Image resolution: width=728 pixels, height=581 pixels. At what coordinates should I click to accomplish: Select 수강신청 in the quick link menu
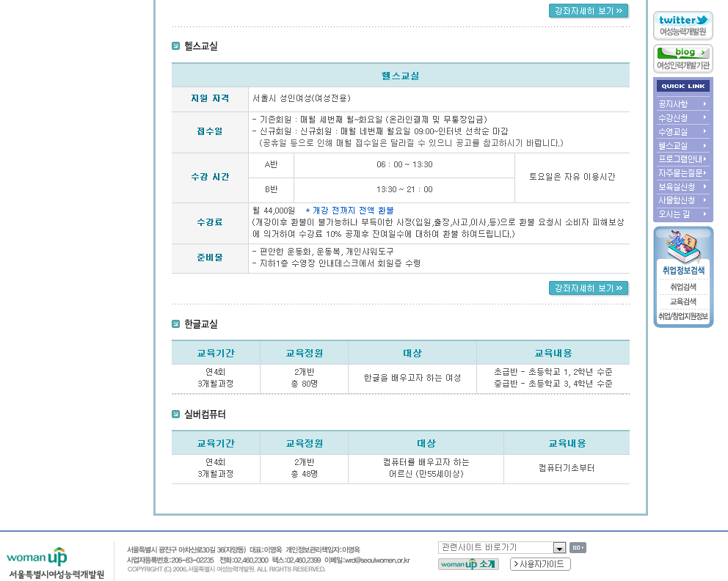pyautogui.click(x=682, y=118)
